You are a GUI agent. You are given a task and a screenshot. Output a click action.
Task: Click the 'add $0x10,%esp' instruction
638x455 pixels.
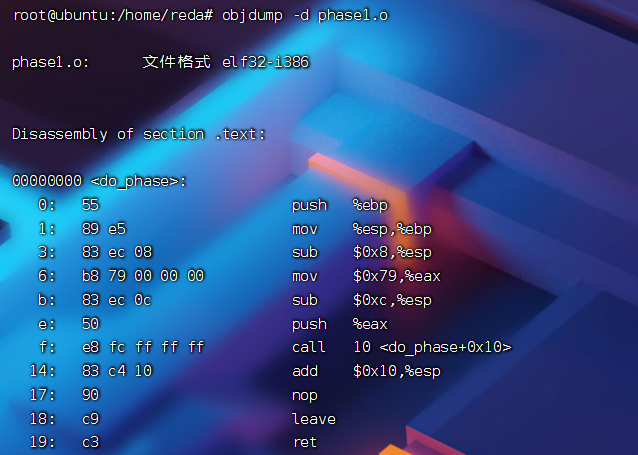[x=366, y=371]
